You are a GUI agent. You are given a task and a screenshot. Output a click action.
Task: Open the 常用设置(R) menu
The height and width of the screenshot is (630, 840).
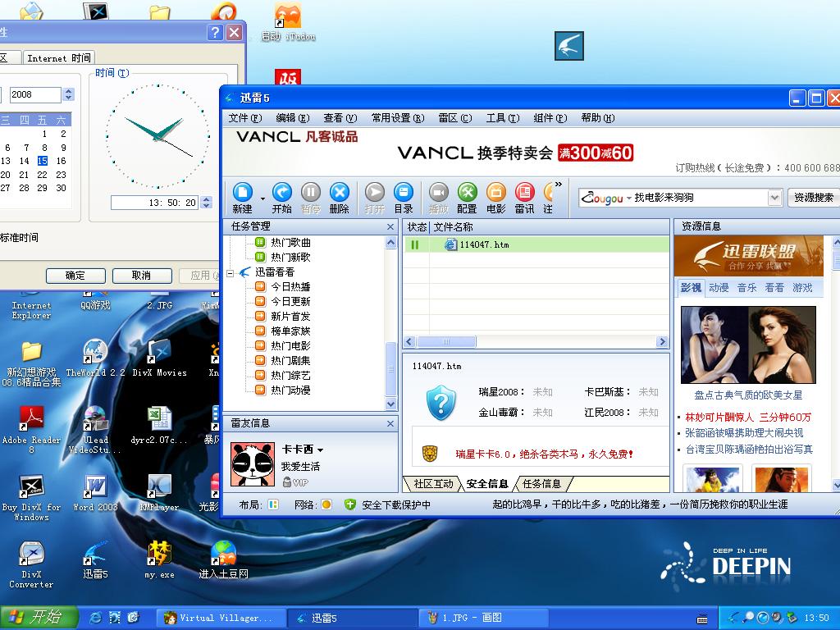pyautogui.click(x=398, y=118)
